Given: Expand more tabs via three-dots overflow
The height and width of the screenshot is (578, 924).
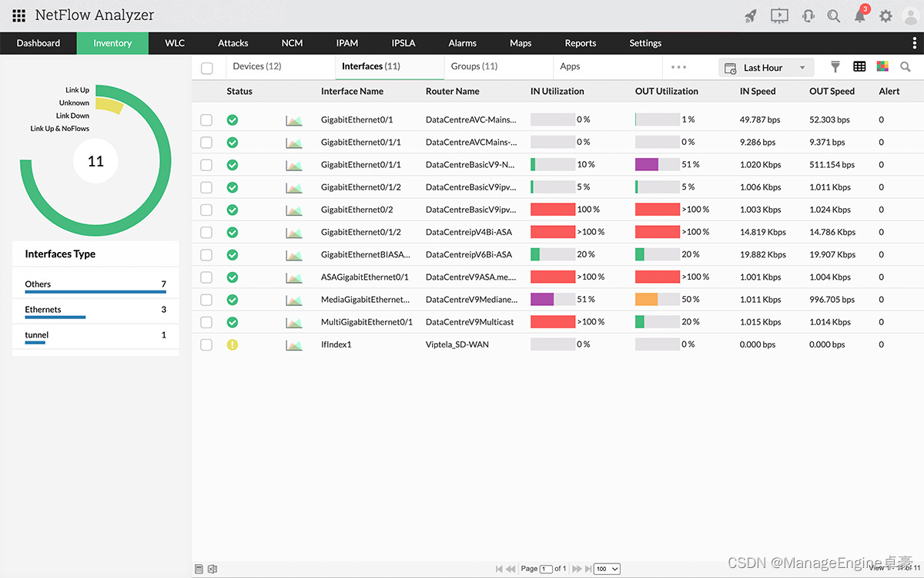Looking at the screenshot, I should (678, 67).
